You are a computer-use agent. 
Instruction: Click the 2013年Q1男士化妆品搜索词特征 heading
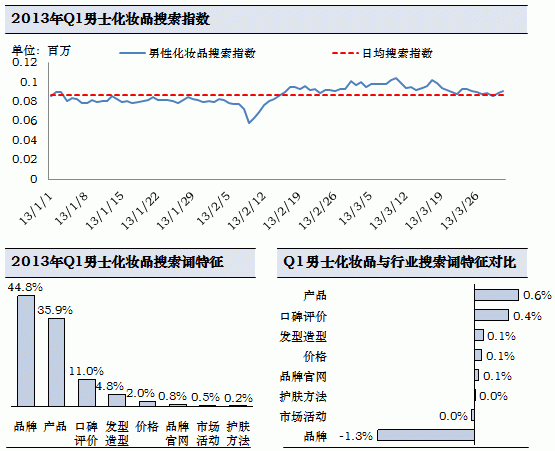coord(117,262)
